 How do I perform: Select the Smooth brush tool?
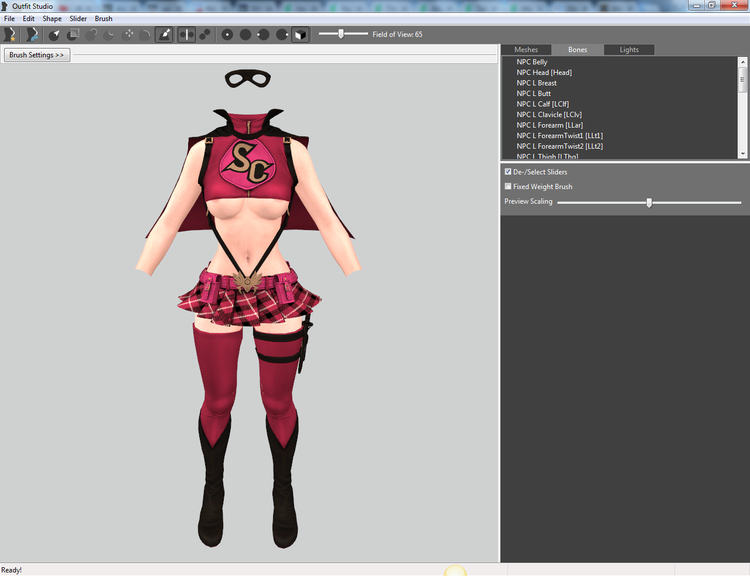(x=145, y=34)
